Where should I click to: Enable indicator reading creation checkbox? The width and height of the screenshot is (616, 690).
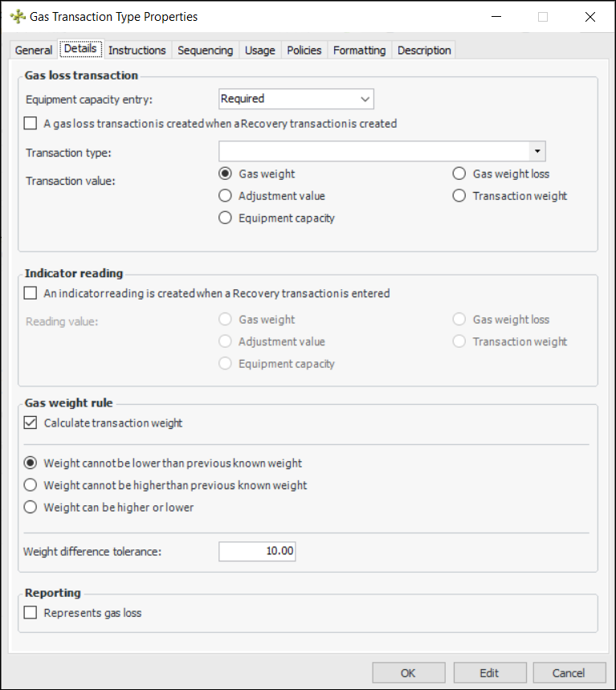pos(31,293)
